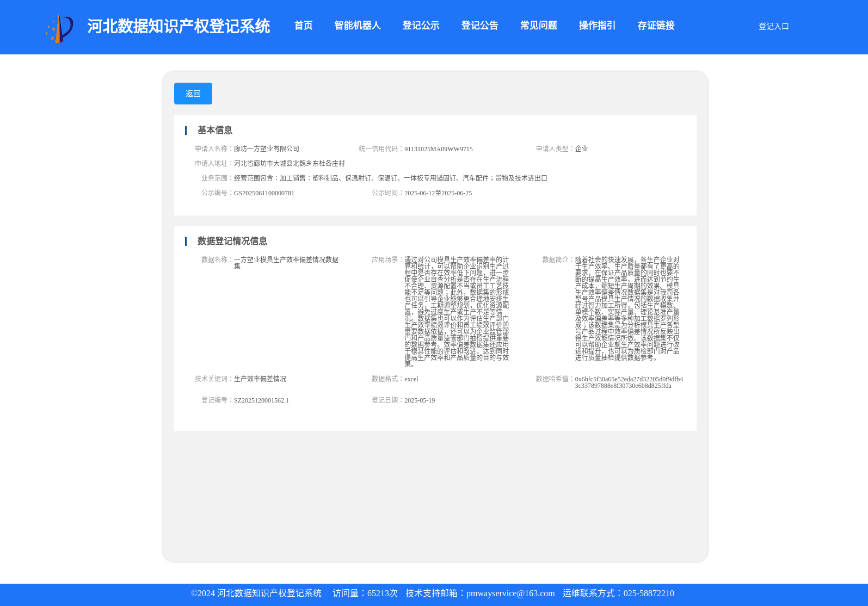Select registration date 2025-05-19

coord(420,400)
